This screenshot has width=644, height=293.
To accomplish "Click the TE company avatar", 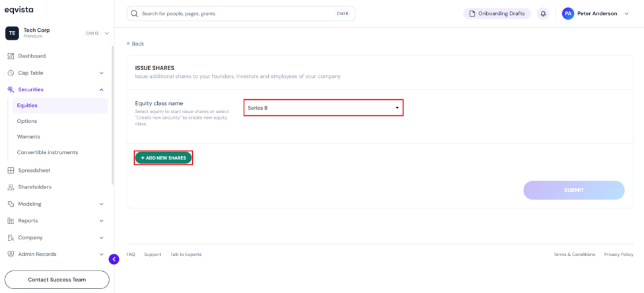I will (x=12, y=33).
